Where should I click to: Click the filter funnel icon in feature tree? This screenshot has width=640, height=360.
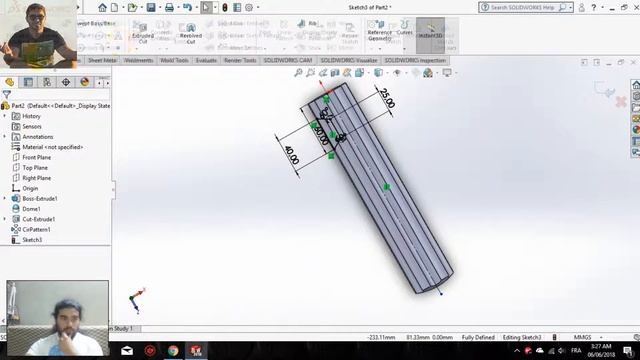point(7,95)
